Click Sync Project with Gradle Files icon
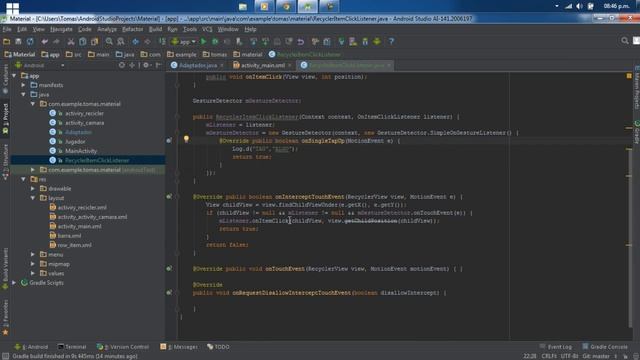This screenshot has width=640, height=360. [341, 42]
